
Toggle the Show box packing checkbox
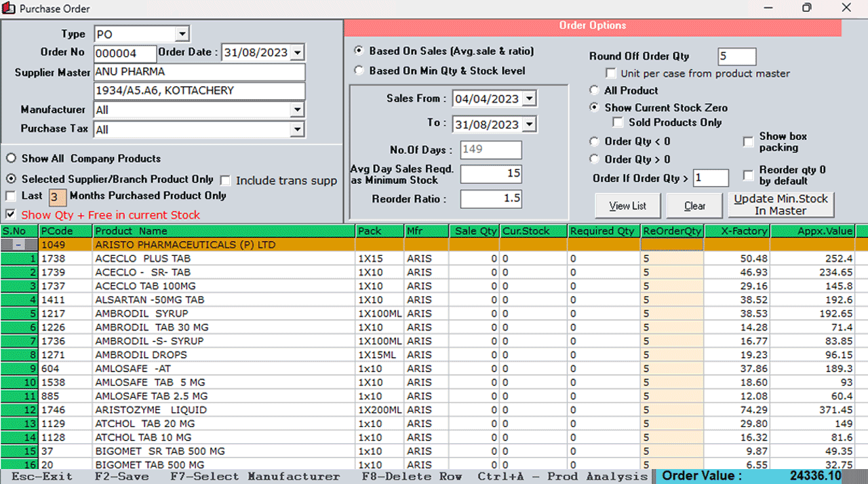click(x=749, y=141)
